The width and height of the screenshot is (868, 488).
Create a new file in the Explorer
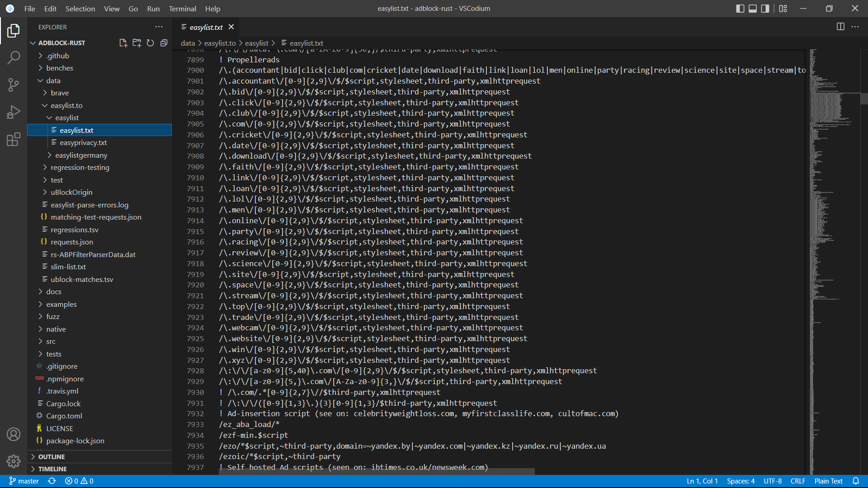pos(123,43)
